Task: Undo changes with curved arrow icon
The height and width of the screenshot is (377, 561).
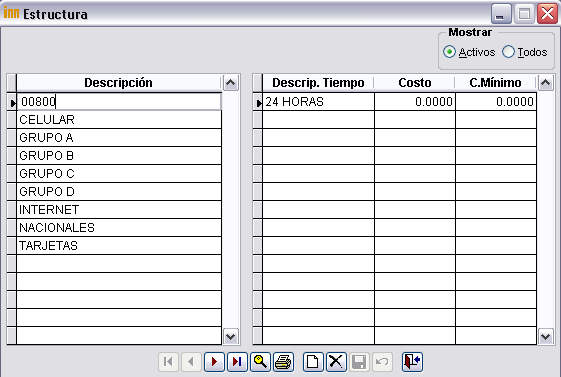Action: [382, 362]
